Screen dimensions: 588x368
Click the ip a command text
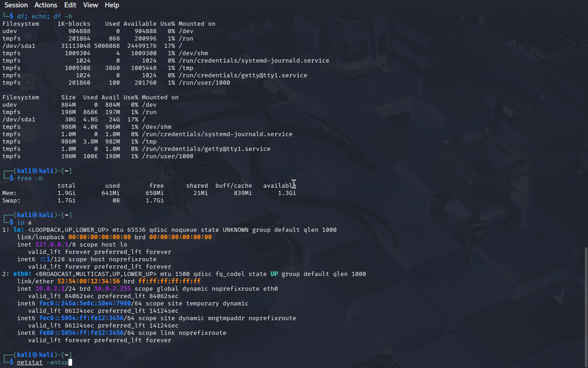click(24, 223)
